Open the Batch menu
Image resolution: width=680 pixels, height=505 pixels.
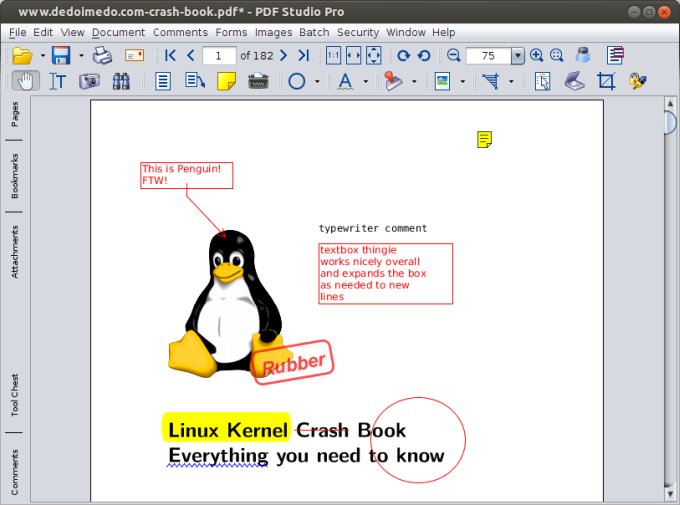pos(314,33)
